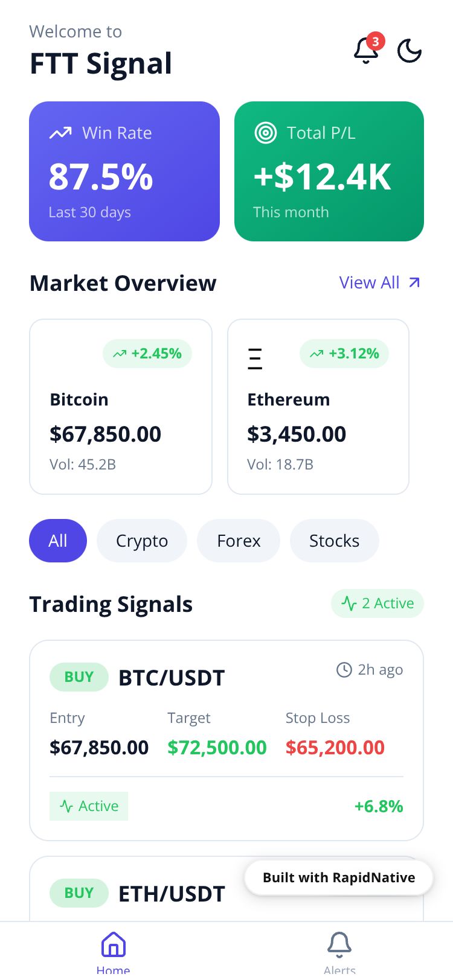
Task: Click the View All link
Action: pos(369,282)
